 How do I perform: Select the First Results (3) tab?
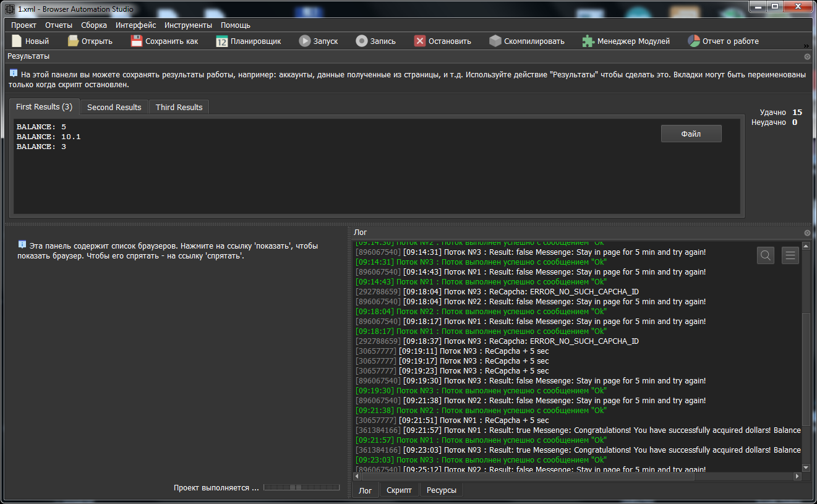(44, 106)
